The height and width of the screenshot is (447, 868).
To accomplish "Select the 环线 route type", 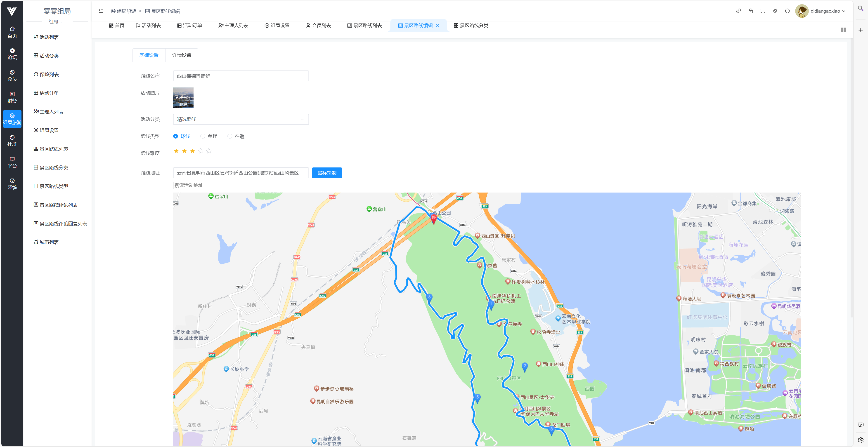I will (175, 136).
